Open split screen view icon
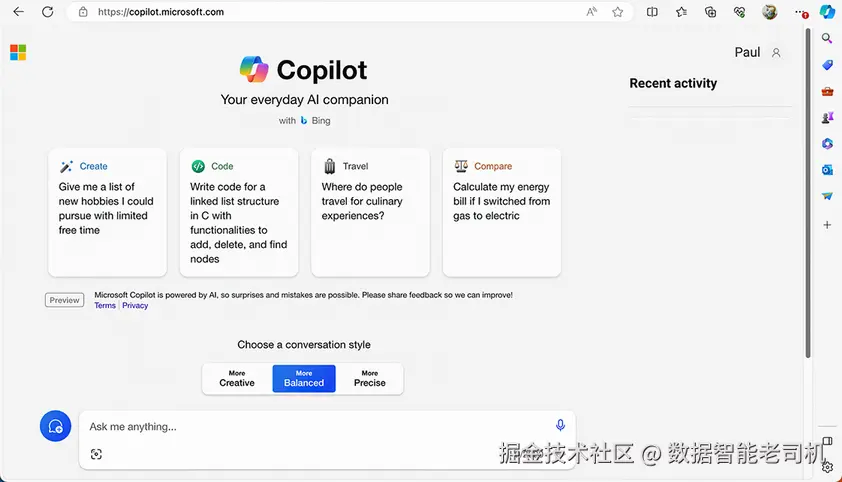The width and height of the screenshot is (842, 482). [652, 12]
